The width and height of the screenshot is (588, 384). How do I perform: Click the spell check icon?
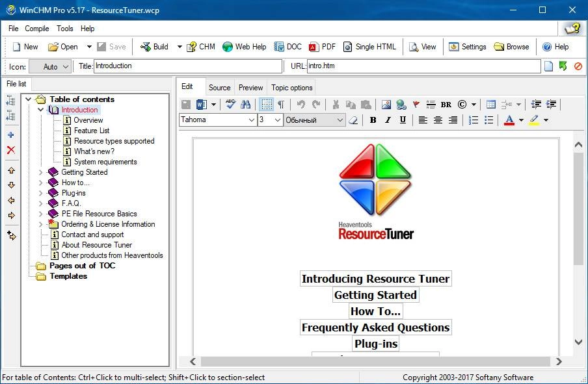(230, 104)
